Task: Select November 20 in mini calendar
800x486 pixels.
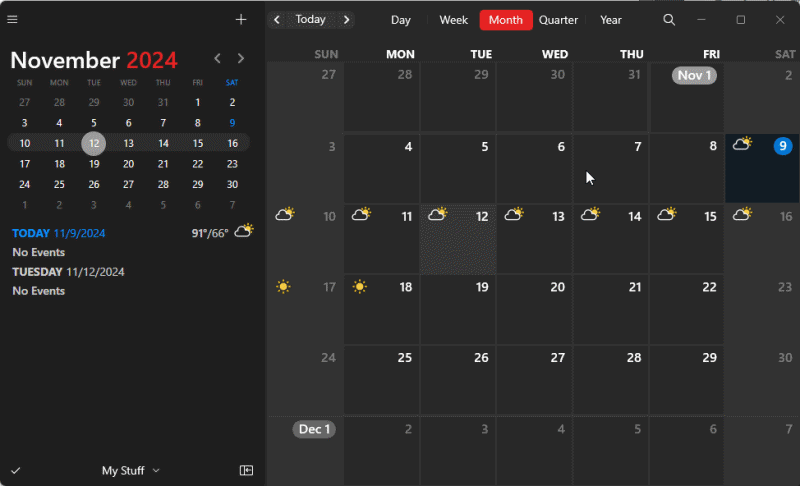Action: 129,164
